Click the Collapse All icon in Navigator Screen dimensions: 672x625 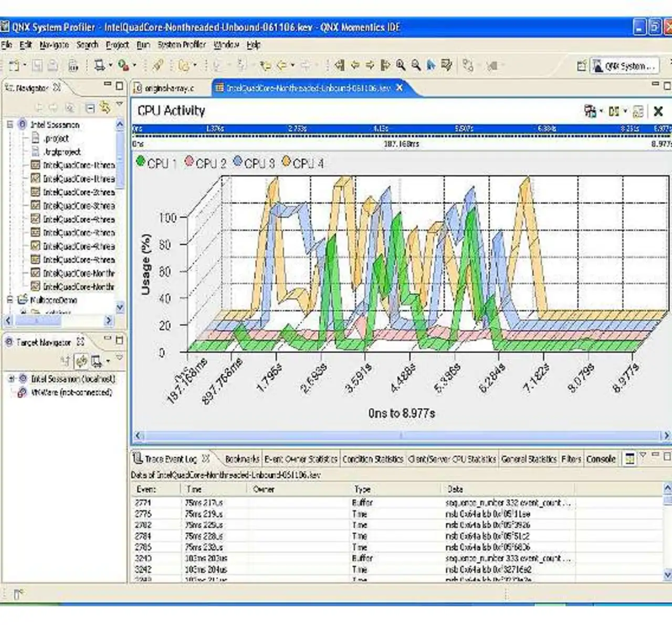click(x=90, y=108)
